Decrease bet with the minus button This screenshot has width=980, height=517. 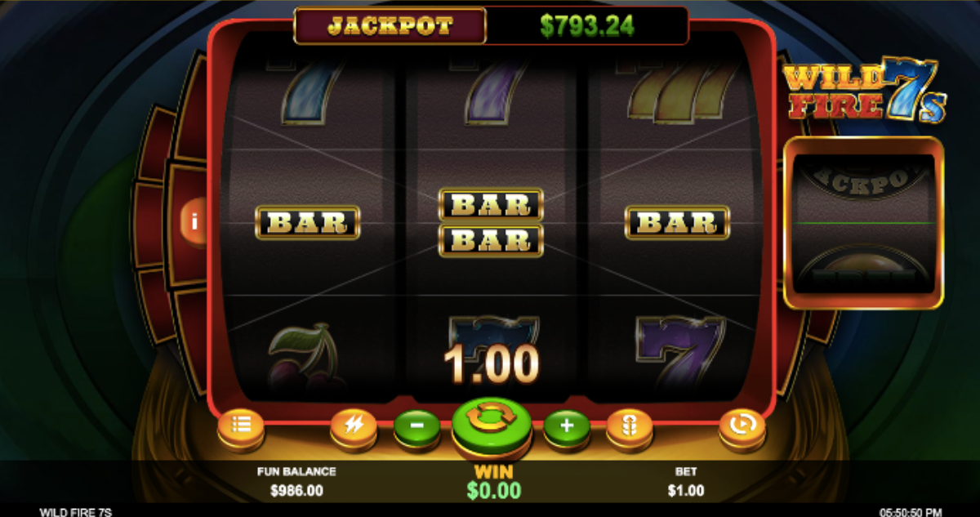coord(417,426)
